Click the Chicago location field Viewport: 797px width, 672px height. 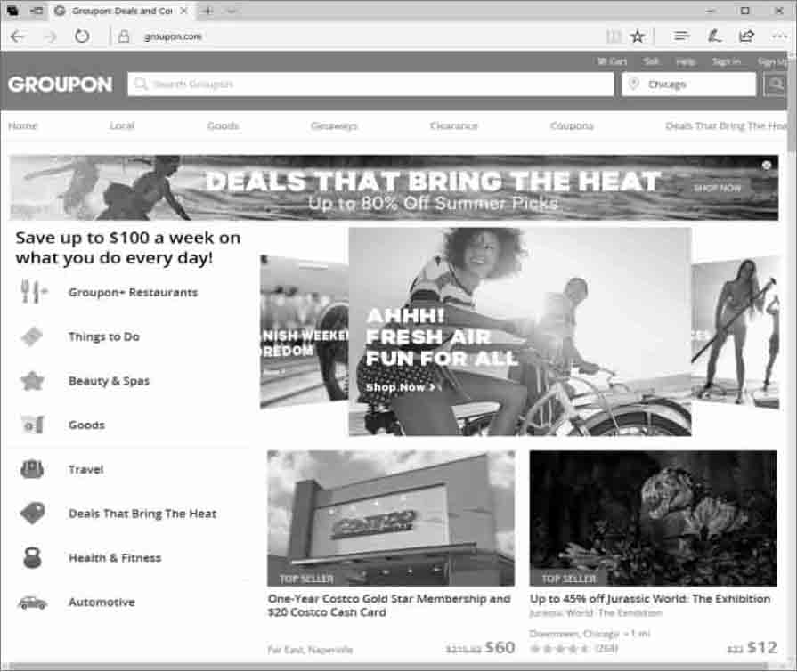tap(688, 84)
